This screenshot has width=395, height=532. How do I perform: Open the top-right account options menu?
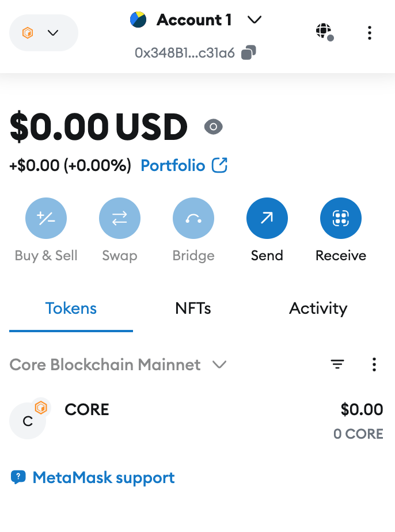click(x=370, y=33)
